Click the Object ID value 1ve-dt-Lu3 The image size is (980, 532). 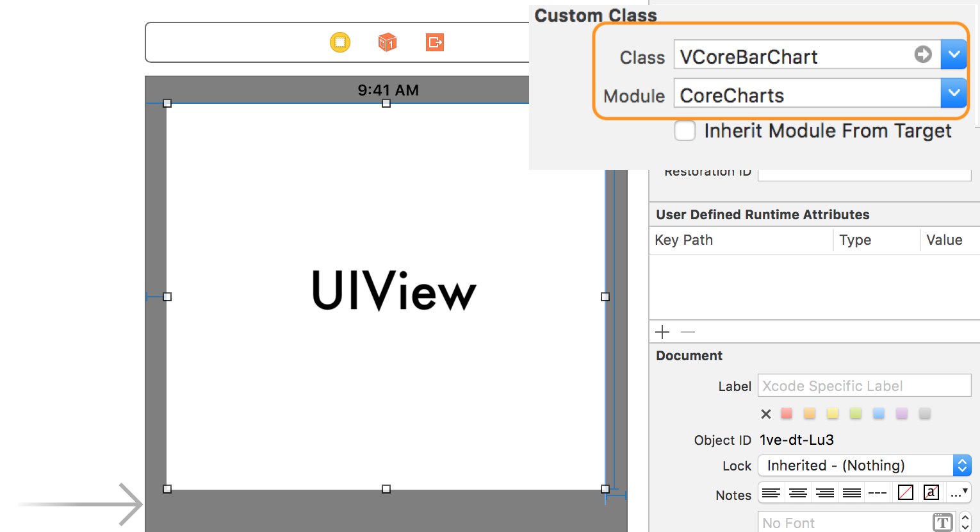click(x=797, y=440)
